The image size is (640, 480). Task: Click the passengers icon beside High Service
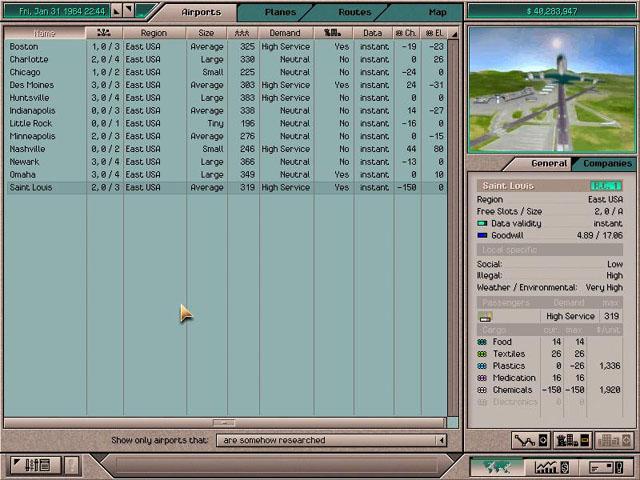tap(485, 317)
